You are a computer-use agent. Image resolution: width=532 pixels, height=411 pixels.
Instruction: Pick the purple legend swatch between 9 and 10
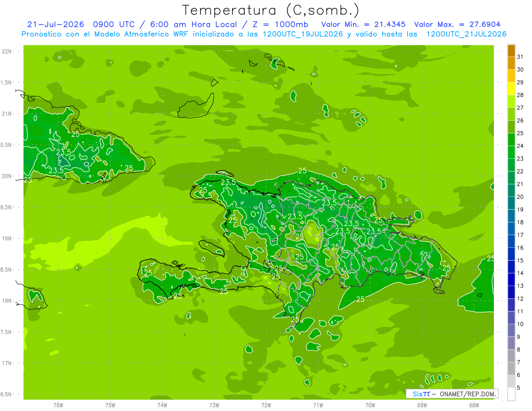[511, 331]
